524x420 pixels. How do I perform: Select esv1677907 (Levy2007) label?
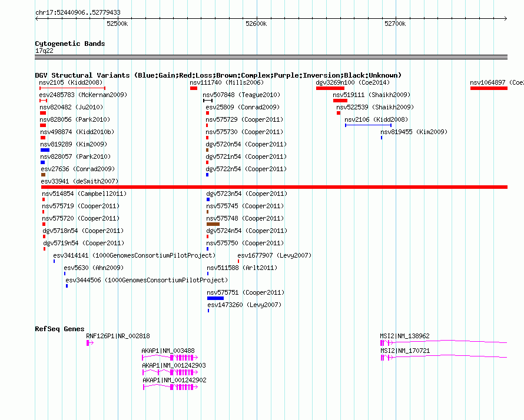pyautogui.click(x=274, y=255)
